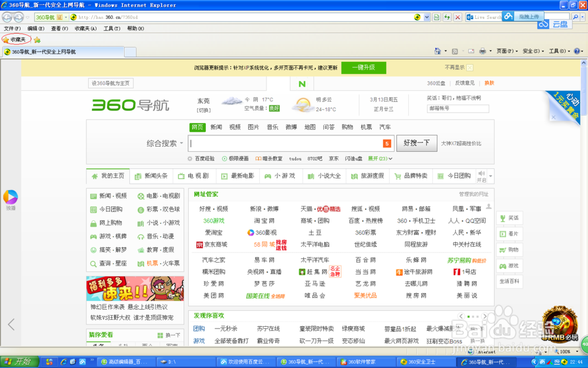Screen dimensions: 588x368
Task: Click the 360 navigation logo
Action: (x=130, y=105)
